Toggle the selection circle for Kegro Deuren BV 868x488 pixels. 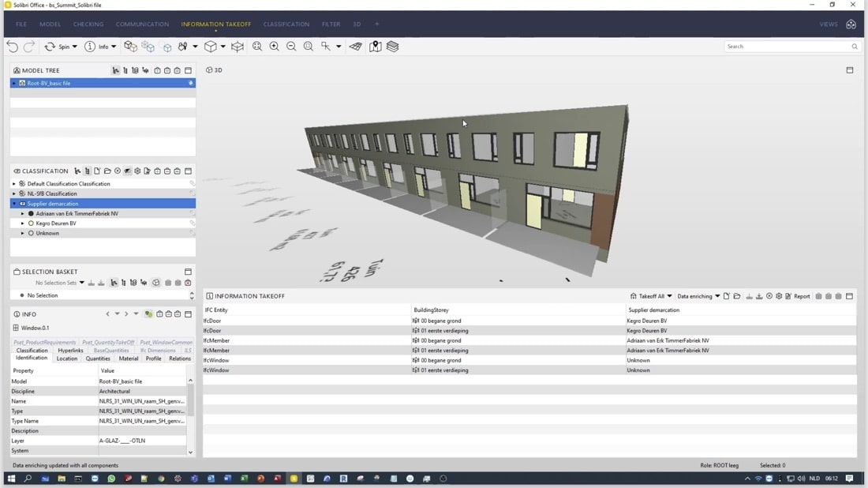[x=32, y=223]
